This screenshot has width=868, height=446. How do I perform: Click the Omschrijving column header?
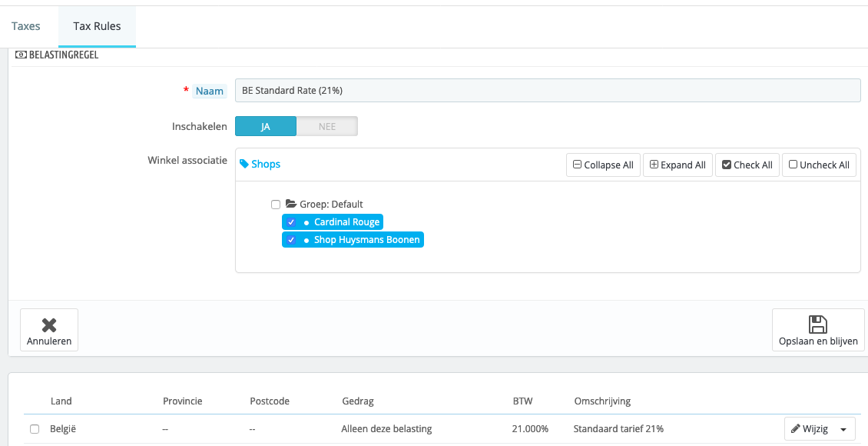click(x=602, y=401)
